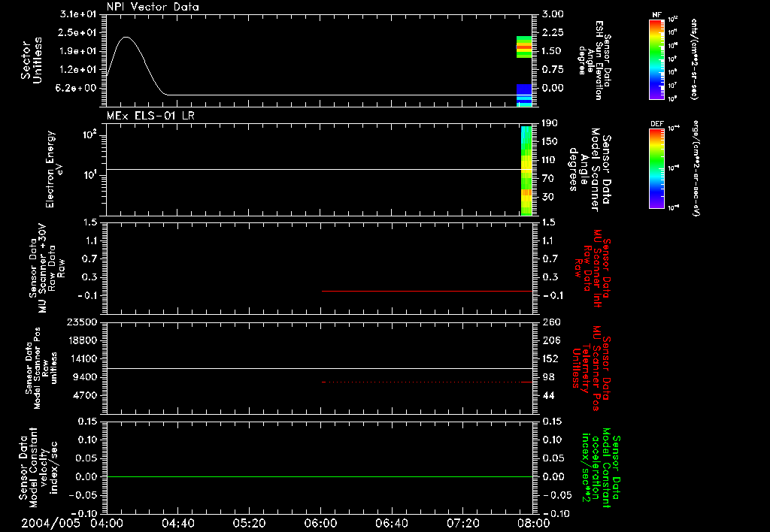Click the '1.2e+01' tick label
This screenshot has width=770, height=532.
[77, 69]
